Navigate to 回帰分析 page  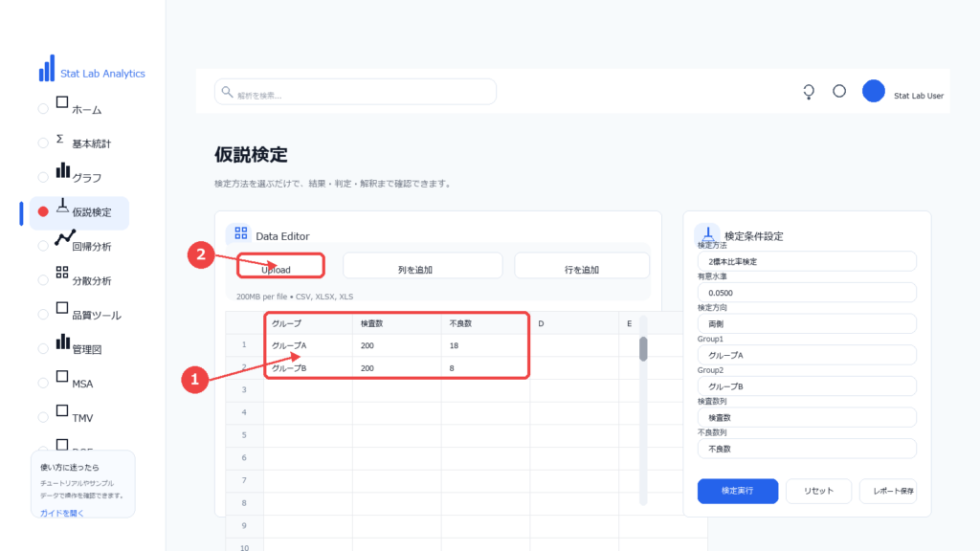click(x=91, y=247)
